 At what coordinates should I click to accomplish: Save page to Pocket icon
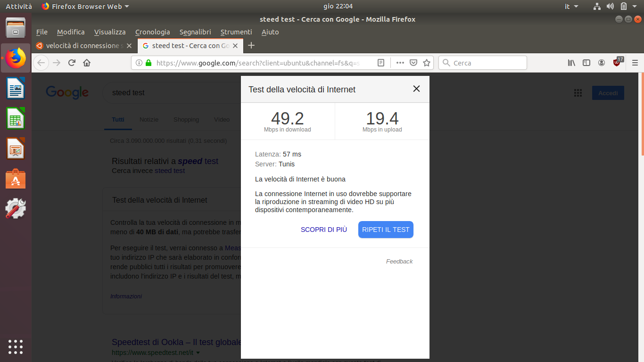point(413,63)
